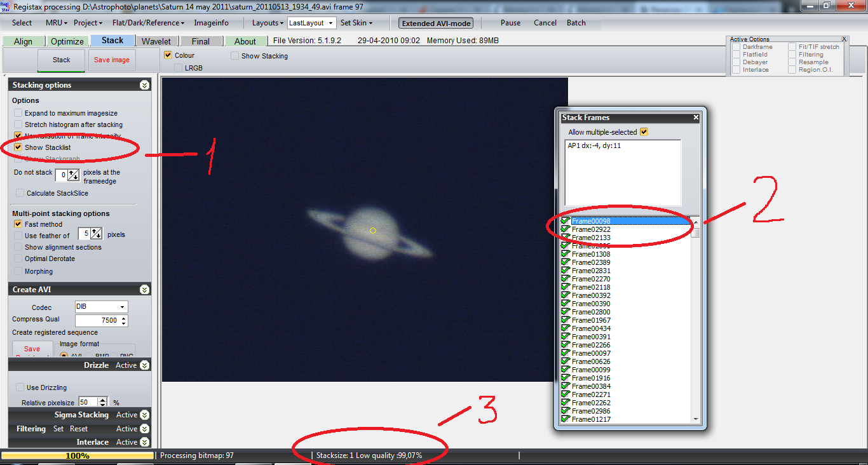Toggle Debayer in Active Options
Viewport: 868px width, 465px height.
(736, 62)
